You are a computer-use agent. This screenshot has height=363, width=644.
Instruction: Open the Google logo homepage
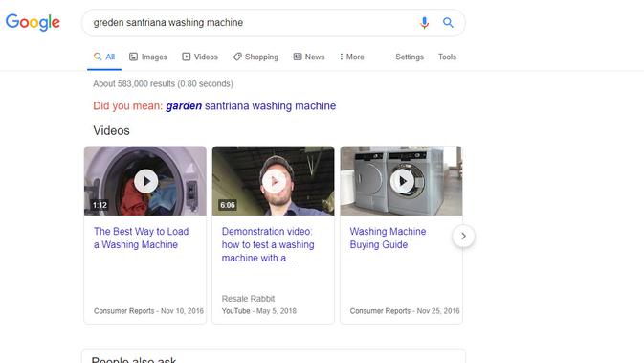33,22
